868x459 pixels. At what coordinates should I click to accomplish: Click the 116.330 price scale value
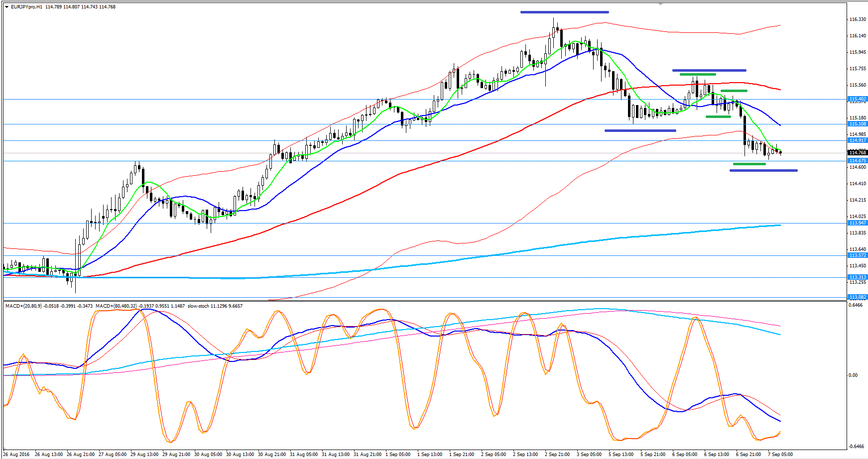point(858,19)
